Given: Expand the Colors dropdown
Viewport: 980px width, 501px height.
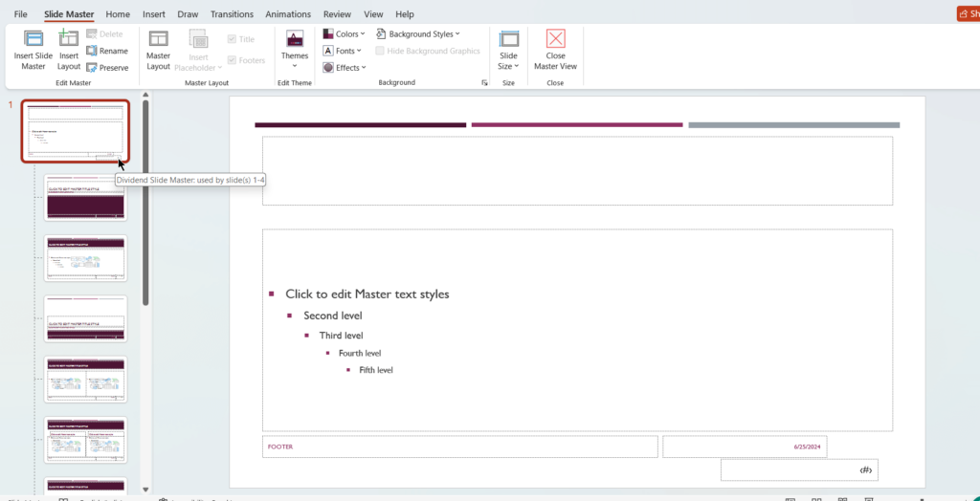Looking at the screenshot, I should click(345, 34).
